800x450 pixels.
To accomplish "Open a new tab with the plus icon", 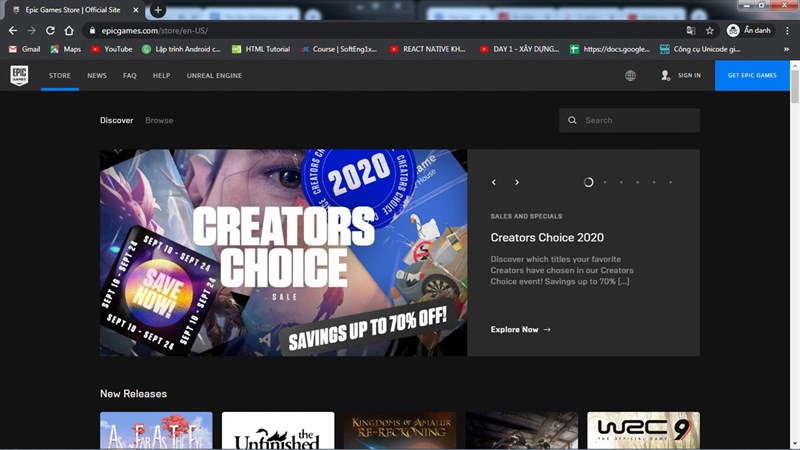I will pos(158,10).
